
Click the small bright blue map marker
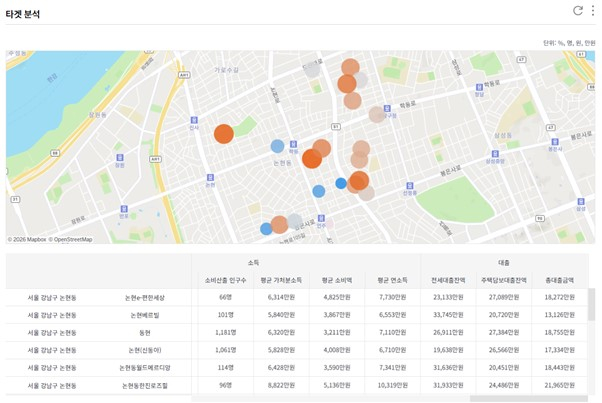[341, 183]
